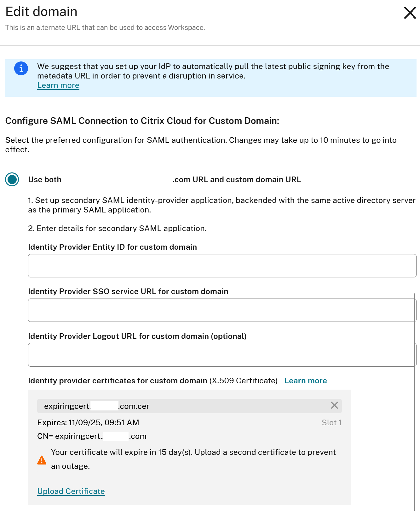Image resolution: width=420 pixels, height=511 pixels.
Task: Click the Edit domain title text
Action: pyautogui.click(x=41, y=11)
